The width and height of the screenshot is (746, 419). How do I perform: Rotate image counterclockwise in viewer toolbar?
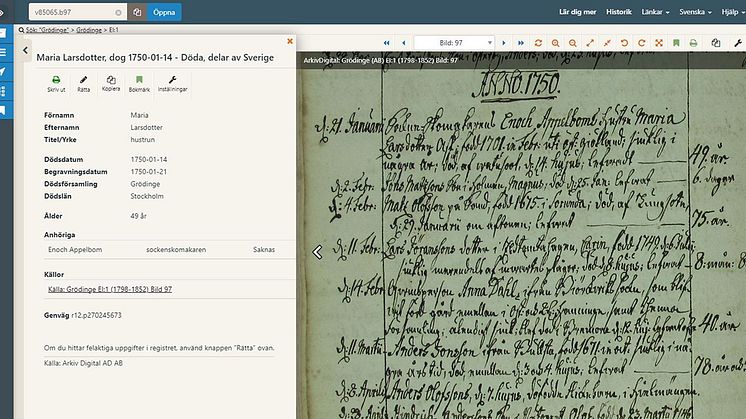[624, 43]
